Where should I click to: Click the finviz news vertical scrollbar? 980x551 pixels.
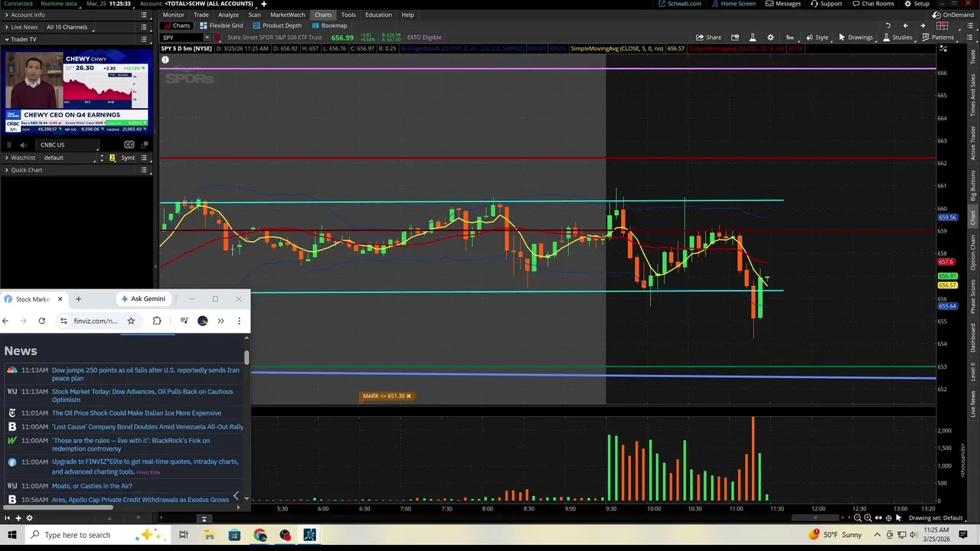tap(247, 357)
